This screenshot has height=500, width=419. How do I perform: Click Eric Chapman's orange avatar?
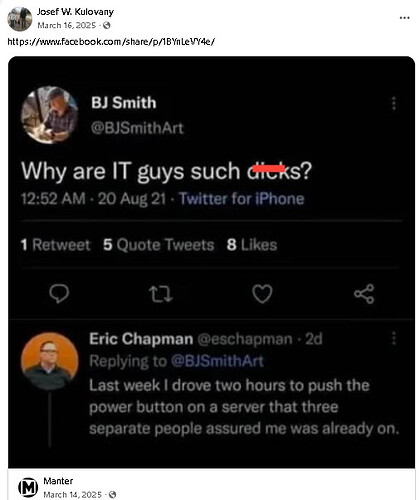(x=50, y=361)
